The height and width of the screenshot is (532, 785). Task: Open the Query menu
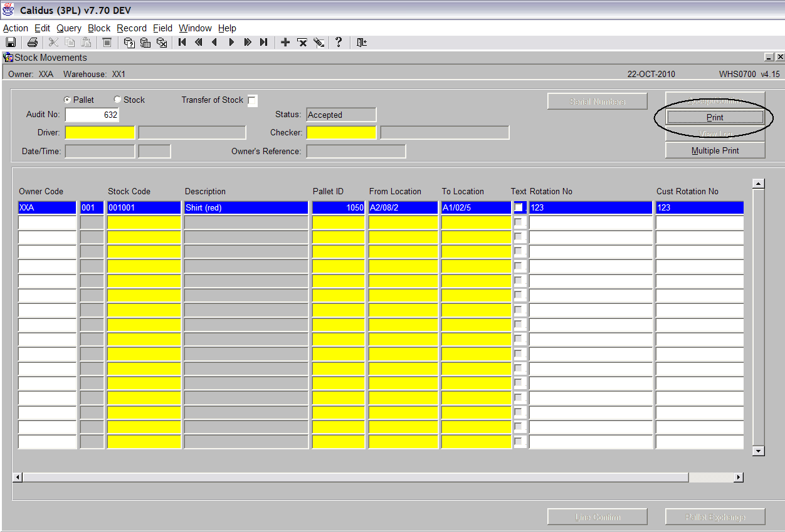tap(69, 28)
